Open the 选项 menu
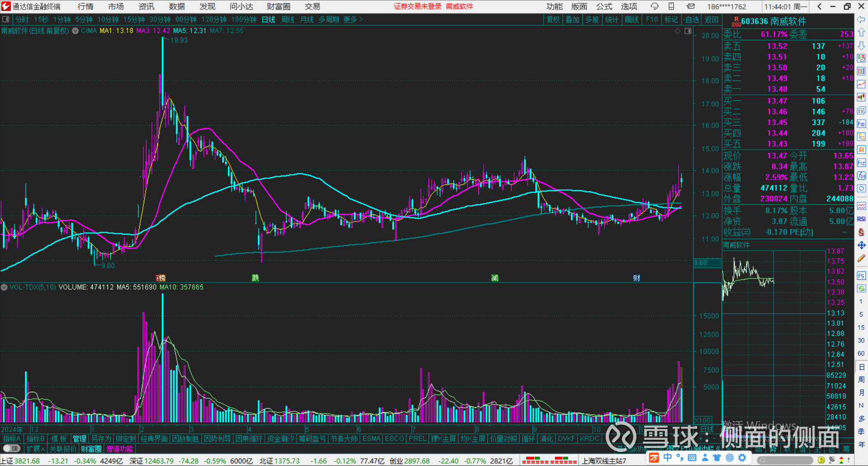 pyautogui.click(x=629, y=6)
